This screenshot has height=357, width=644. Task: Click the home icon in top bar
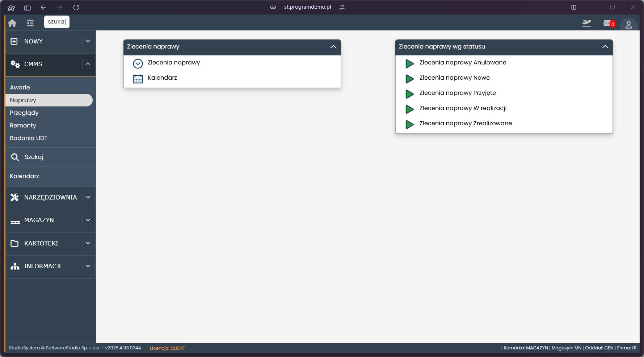pos(12,23)
